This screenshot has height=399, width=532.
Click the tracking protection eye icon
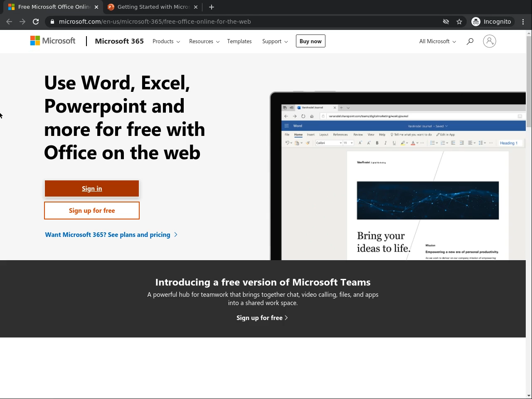click(446, 22)
